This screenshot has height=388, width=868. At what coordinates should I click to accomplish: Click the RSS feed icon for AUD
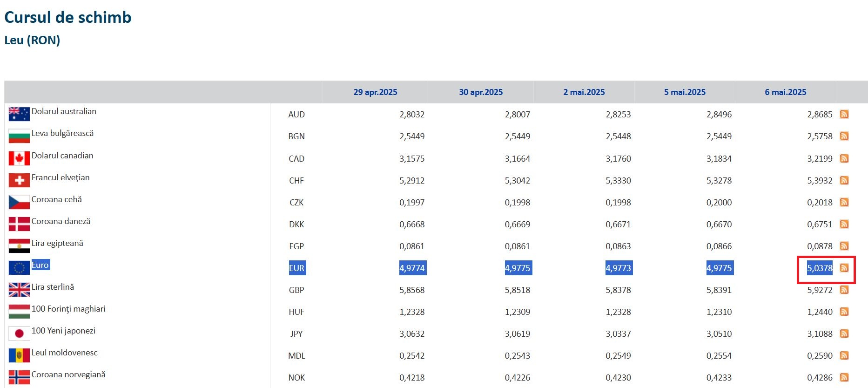click(x=844, y=114)
